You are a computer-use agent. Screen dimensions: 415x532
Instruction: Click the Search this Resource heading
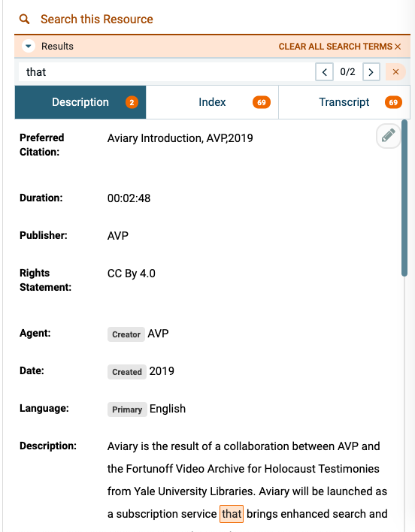point(97,20)
